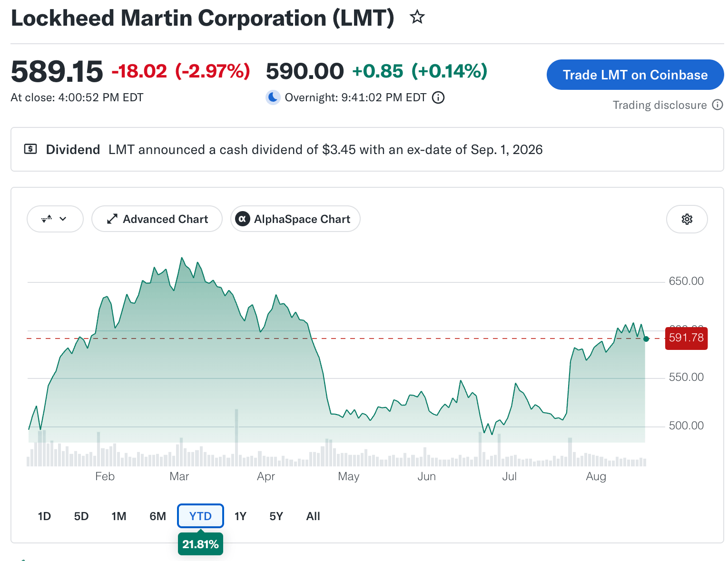Select the All range
The height and width of the screenshot is (561, 728).
[313, 516]
